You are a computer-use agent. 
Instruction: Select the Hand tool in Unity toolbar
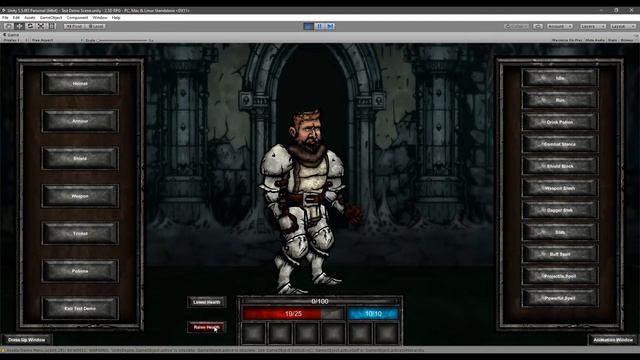tap(8, 26)
